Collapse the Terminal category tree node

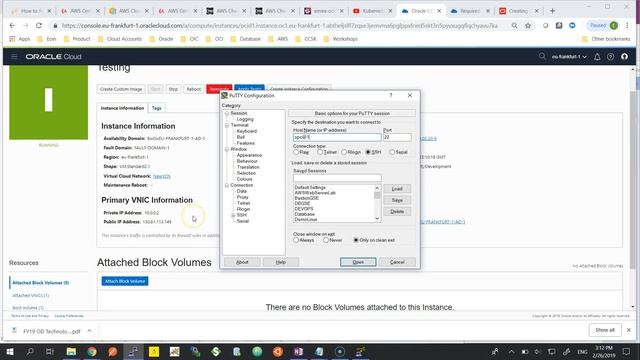tap(227, 125)
